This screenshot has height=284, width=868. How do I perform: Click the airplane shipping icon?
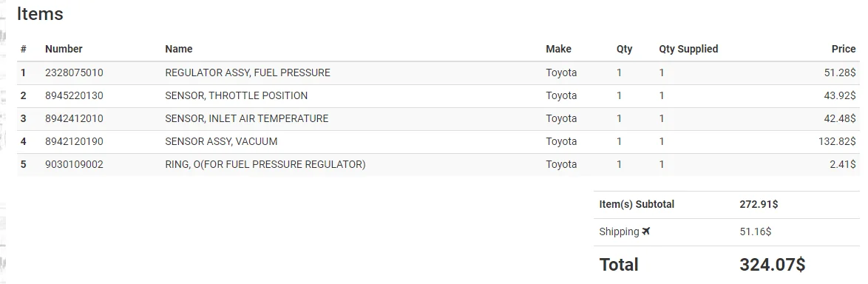646,231
